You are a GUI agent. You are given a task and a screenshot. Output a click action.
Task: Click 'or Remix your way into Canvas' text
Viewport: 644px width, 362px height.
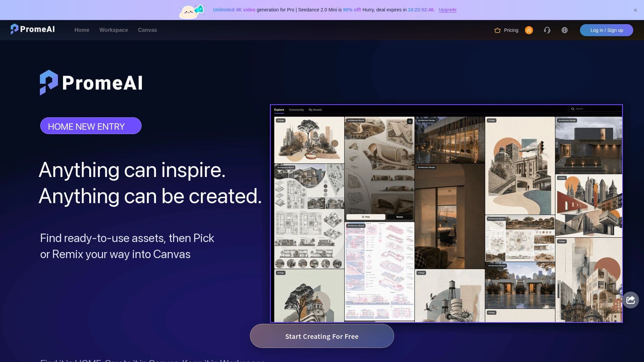(115, 254)
